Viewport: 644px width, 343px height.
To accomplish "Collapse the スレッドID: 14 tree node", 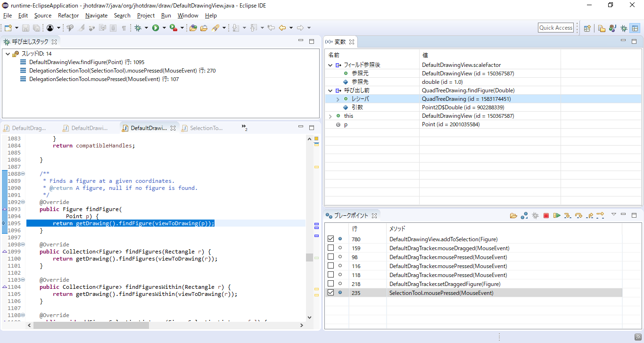I will (8, 54).
